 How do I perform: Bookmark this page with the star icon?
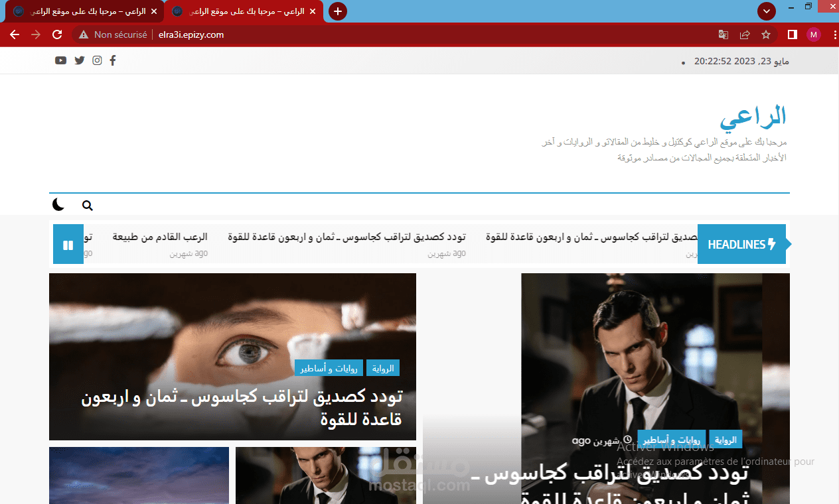[x=766, y=34]
